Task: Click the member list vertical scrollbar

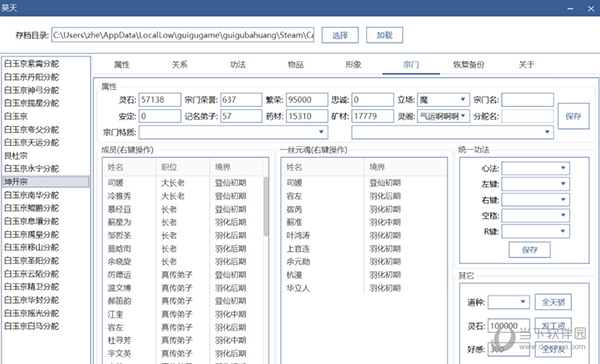Action: point(266,207)
